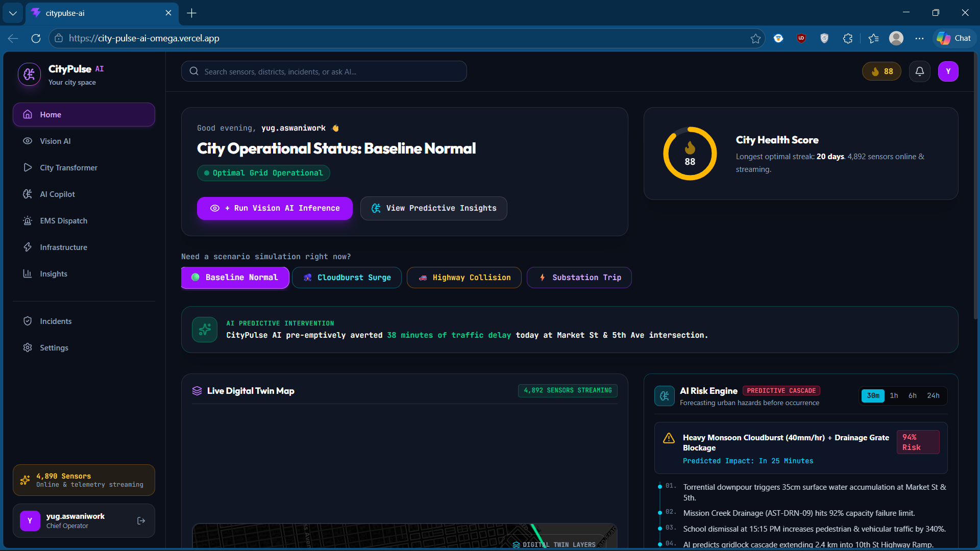Select the Substation Trip scenario
Screen dimensions: 980x551
pyautogui.click(x=579, y=278)
